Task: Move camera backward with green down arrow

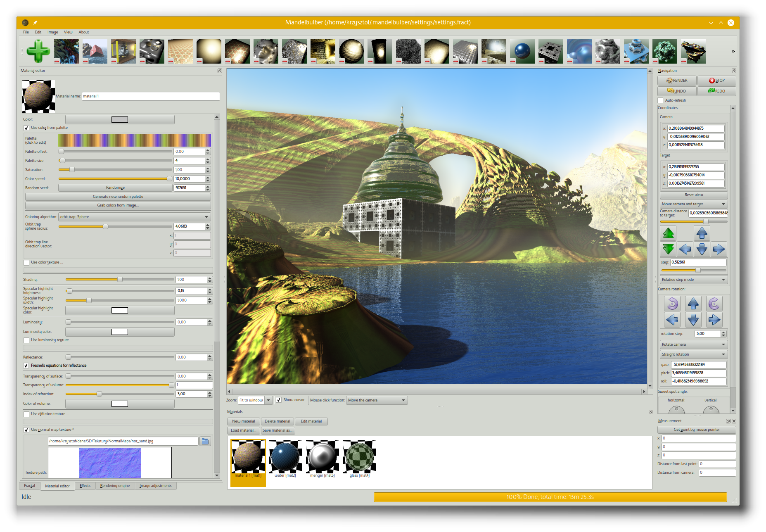Action: (668, 249)
